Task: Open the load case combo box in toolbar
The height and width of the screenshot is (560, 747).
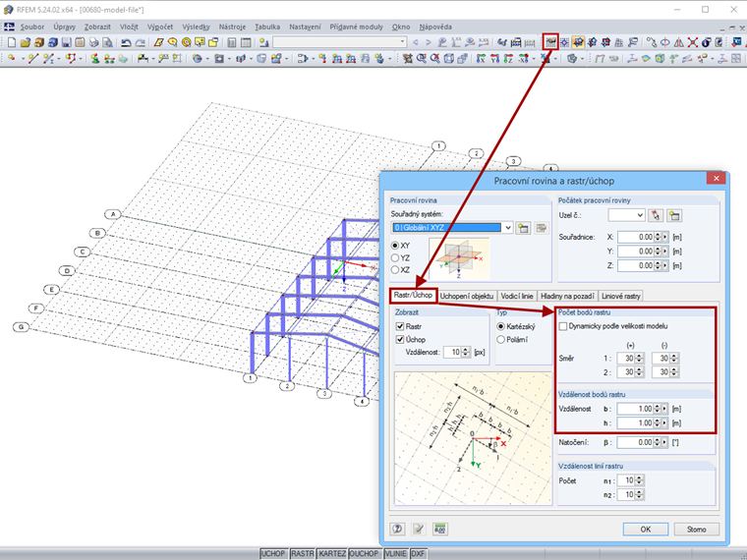Action: pos(339,42)
